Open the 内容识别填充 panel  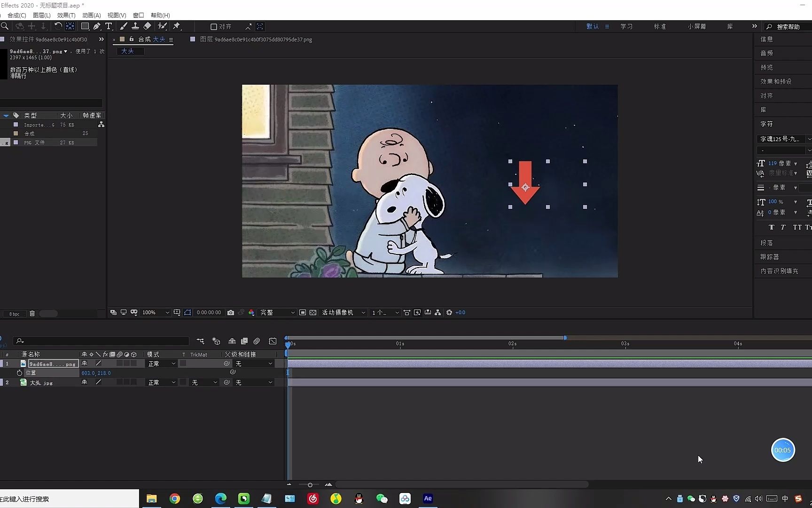click(x=779, y=271)
